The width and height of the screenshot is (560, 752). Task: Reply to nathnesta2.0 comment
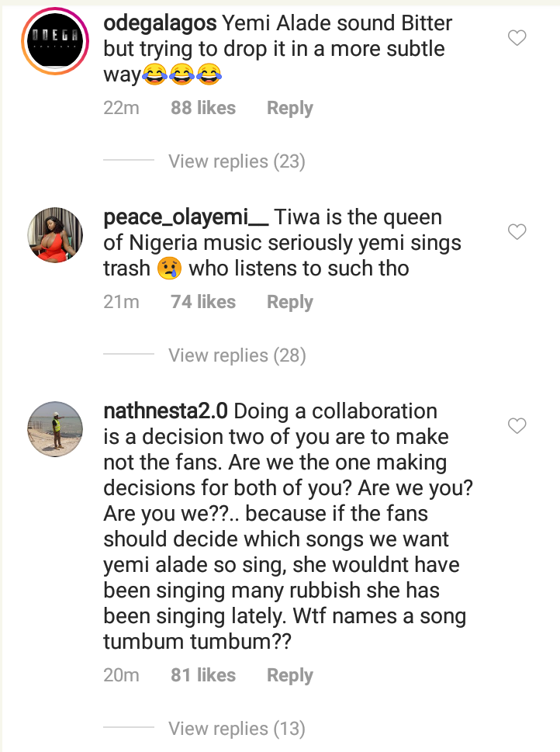(290, 676)
